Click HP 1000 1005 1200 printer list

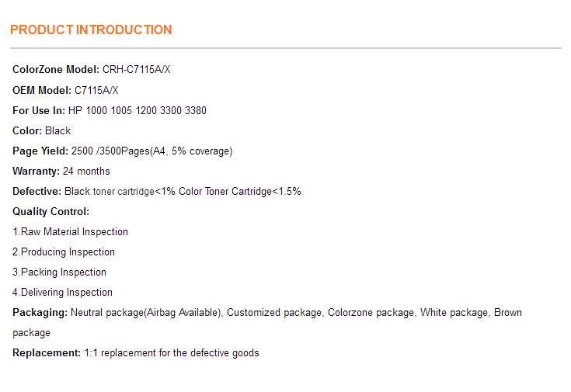138,110
